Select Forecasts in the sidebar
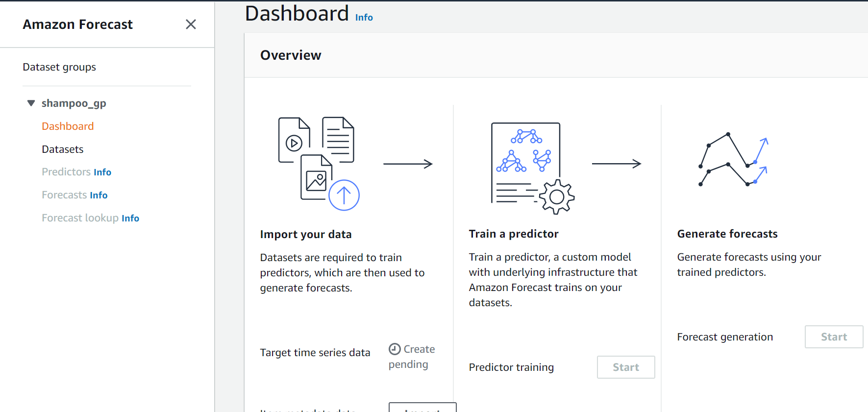This screenshot has height=412, width=868. pyautogui.click(x=64, y=195)
